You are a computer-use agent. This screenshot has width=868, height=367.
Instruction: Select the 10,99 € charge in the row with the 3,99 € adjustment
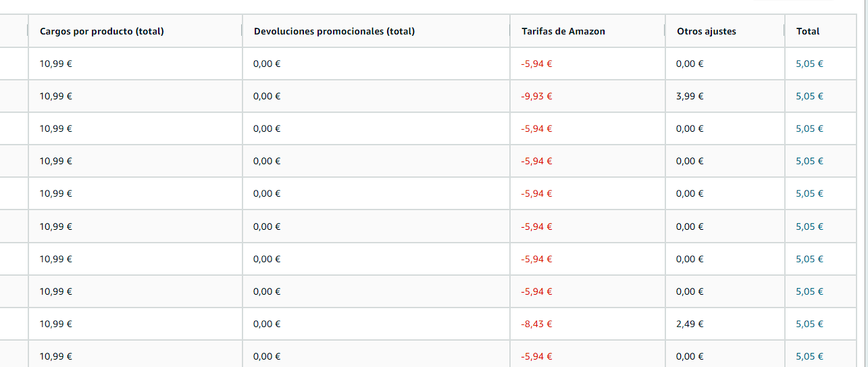tap(55, 96)
